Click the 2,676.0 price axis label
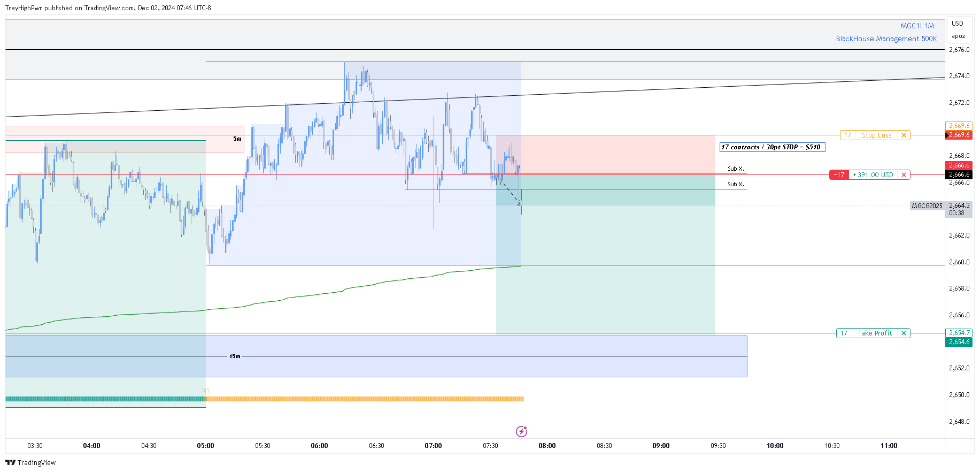The image size is (980, 472). tap(959, 50)
